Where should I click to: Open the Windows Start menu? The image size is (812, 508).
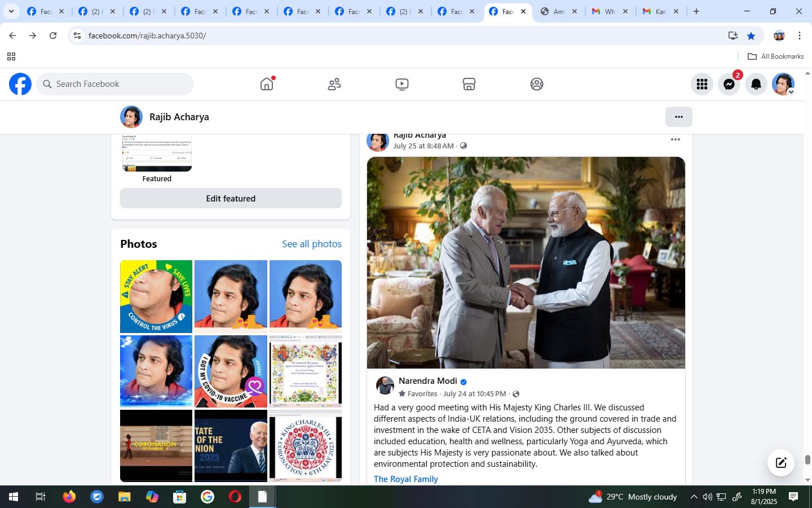click(14, 497)
